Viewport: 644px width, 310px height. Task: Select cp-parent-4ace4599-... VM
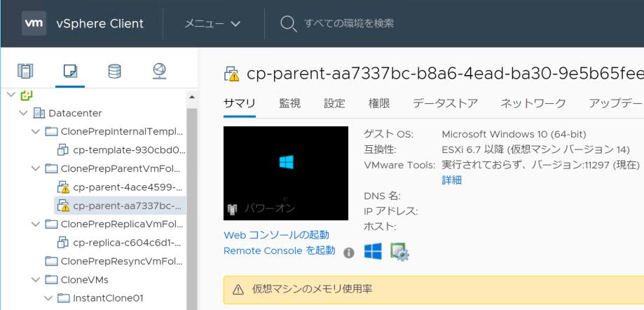[127, 187]
